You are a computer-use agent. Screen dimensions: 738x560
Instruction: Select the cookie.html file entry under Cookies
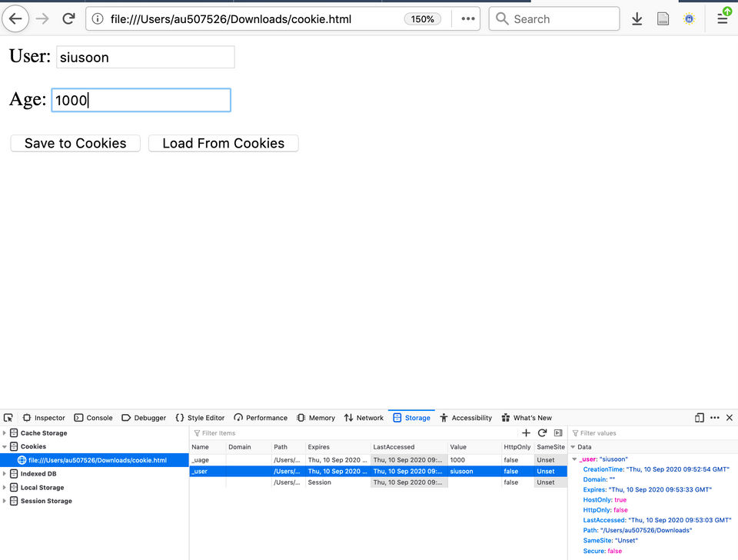pyautogui.click(x=94, y=460)
